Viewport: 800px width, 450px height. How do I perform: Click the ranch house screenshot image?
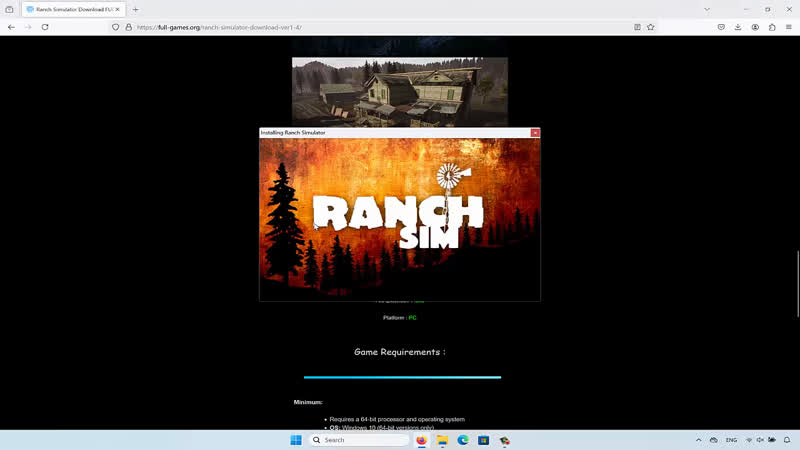pos(399,92)
